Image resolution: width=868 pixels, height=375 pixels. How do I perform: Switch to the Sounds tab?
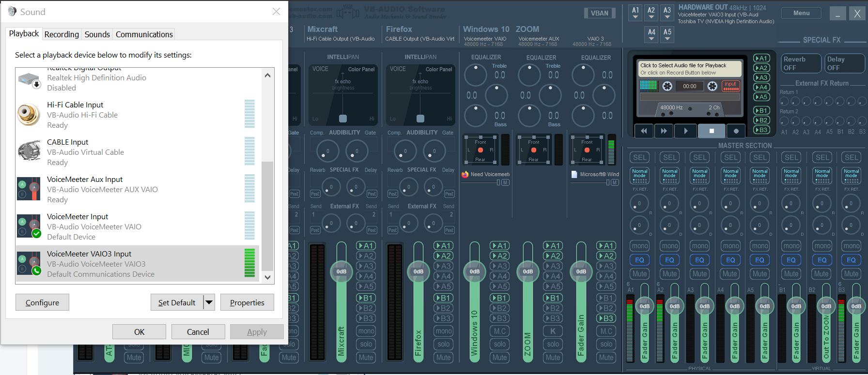pos(97,34)
